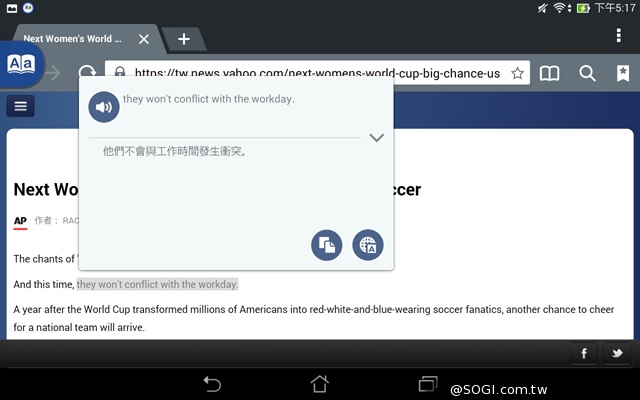
Task: Tap the picture notification icon in status bar
Action: [x=12, y=8]
